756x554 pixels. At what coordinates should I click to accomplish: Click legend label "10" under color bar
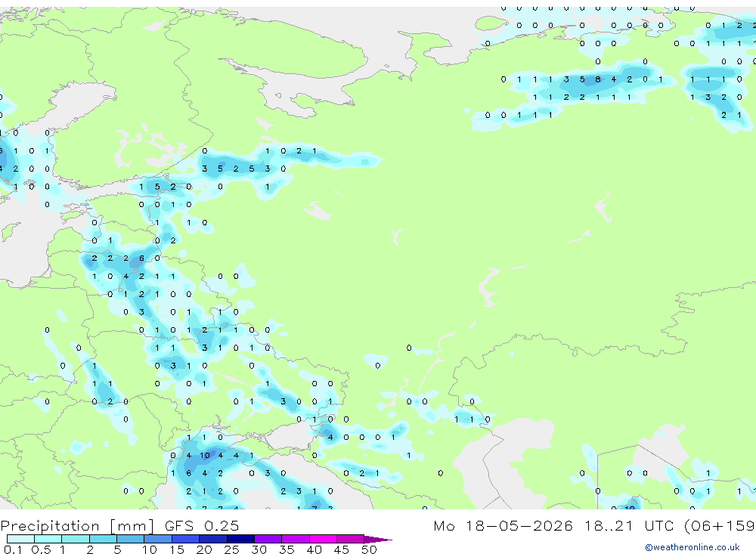149,549
